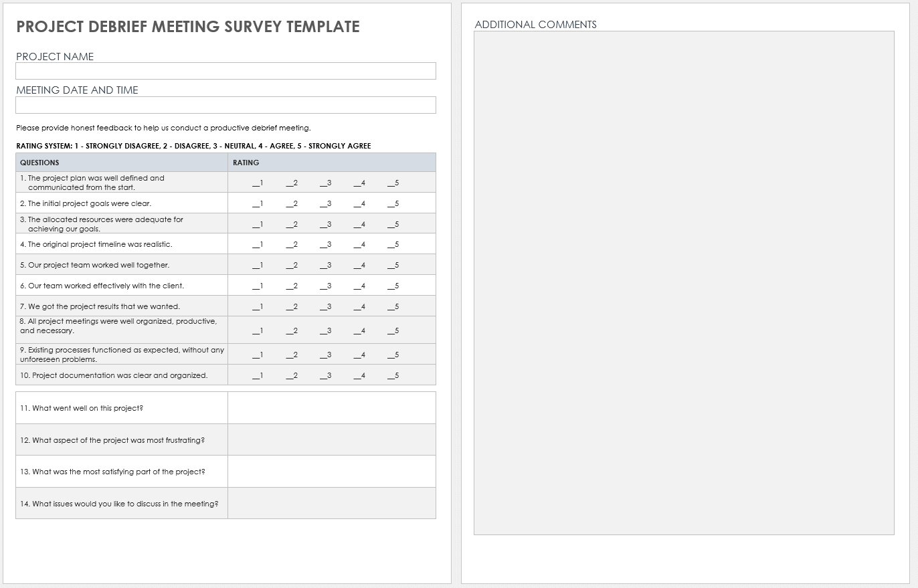
Task: Mark rating 4 for existing processes question
Action: point(360,355)
